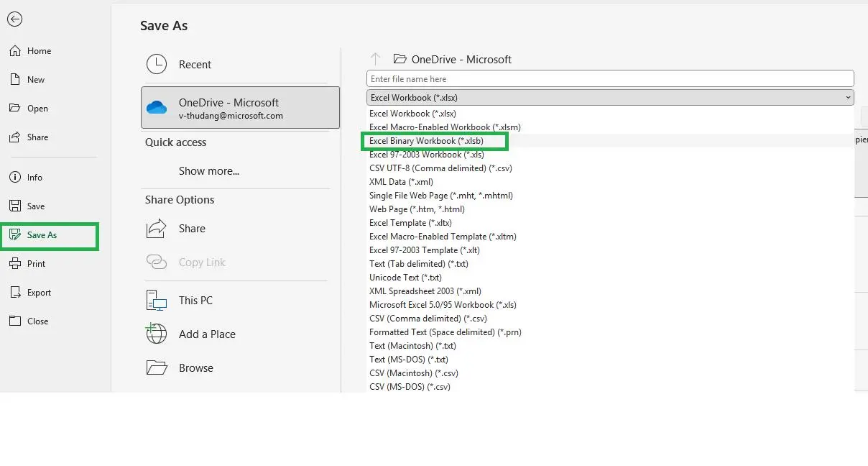The width and height of the screenshot is (868, 466).
Task: Click the back arrow circle icon
Action: (14, 19)
